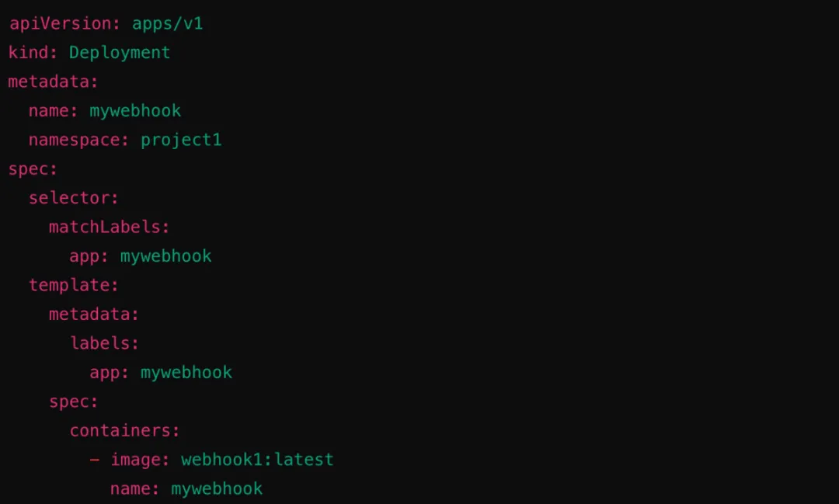Click mywebhook value under labels
The image size is (839, 504).
pyautogui.click(x=186, y=373)
